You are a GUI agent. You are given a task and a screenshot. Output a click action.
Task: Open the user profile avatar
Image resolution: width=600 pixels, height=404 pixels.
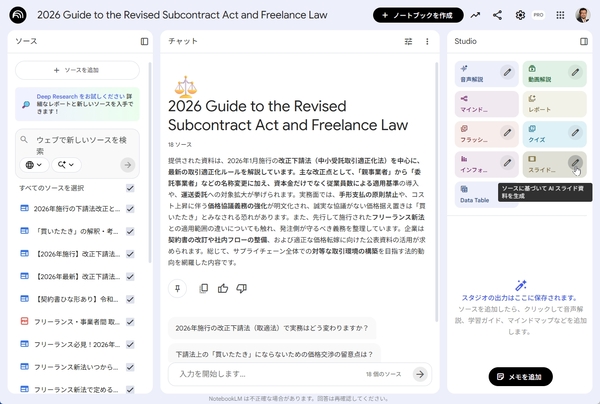(582, 15)
